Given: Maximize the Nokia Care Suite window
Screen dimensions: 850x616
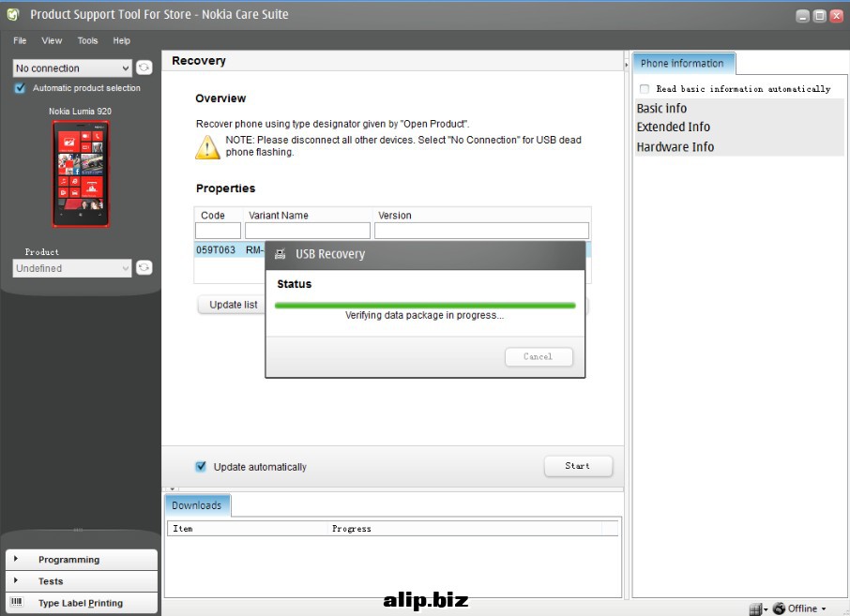Looking at the screenshot, I should [x=820, y=16].
